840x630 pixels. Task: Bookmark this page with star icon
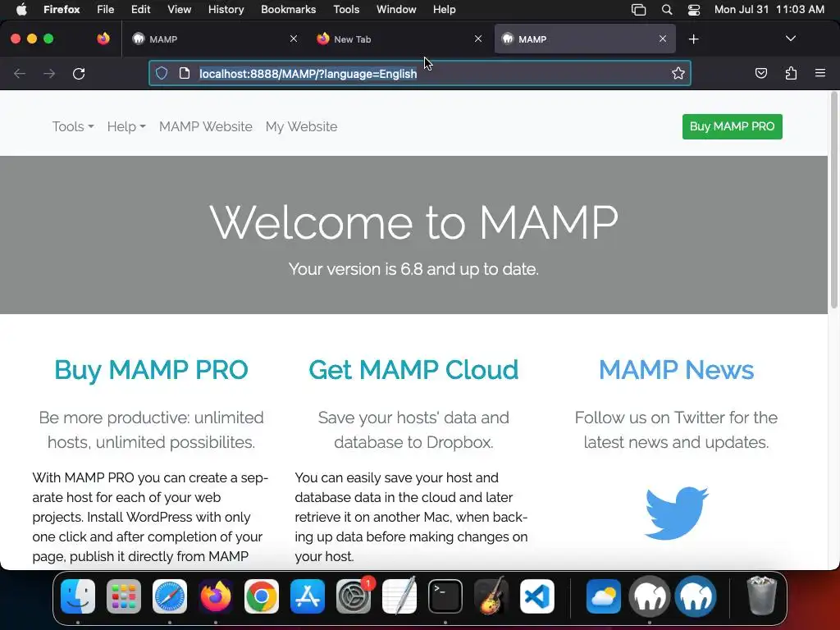(678, 73)
